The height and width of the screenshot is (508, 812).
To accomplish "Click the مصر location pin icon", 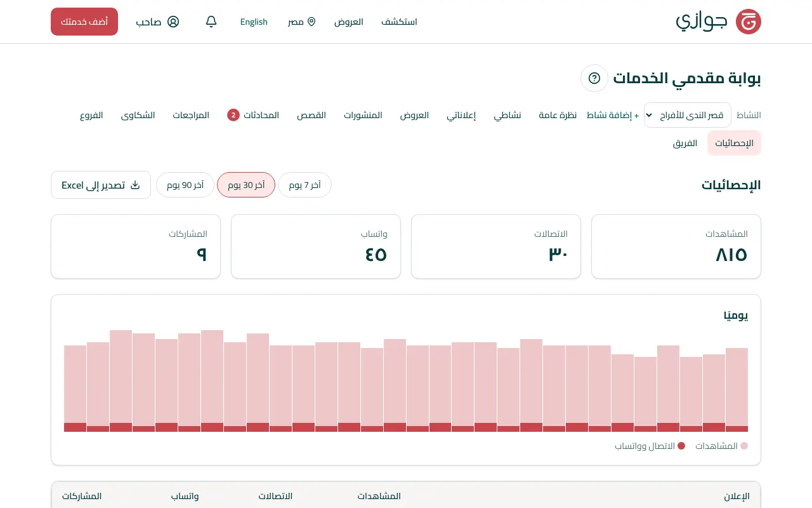I will [311, 22].
